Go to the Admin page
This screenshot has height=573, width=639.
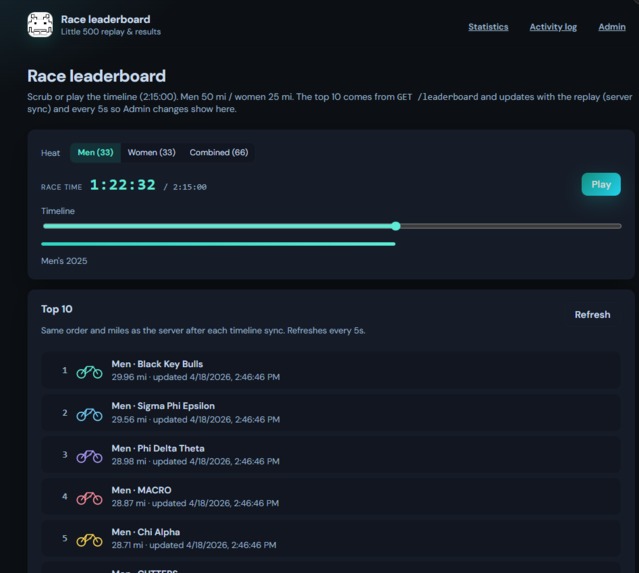[612, 27]
